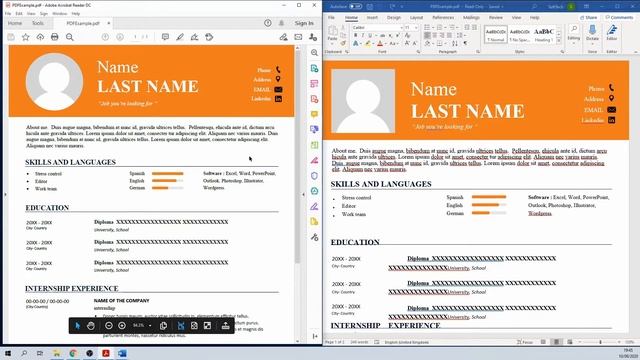Collapse Acrobat right tools pane arrow
Image resolution: width=640 pixels, height=360 pixels.
303,194
